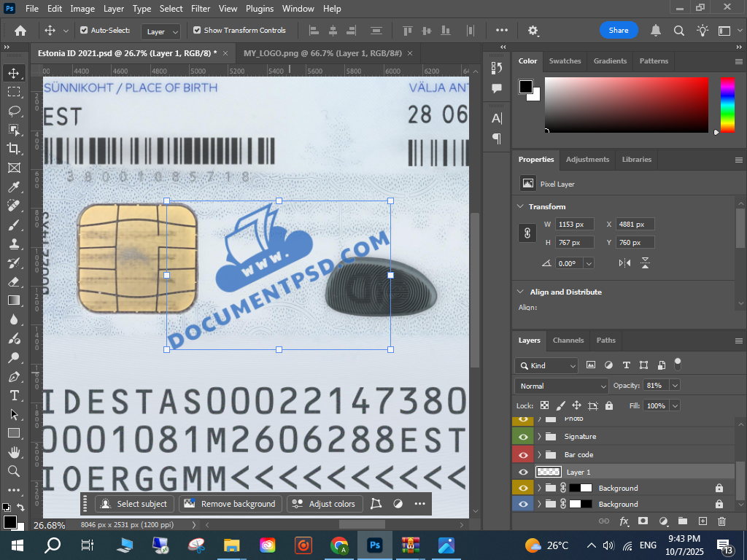747x560 pixels.
Task: Click the rainbow hue slider strip
Action: tap(727, 105)
